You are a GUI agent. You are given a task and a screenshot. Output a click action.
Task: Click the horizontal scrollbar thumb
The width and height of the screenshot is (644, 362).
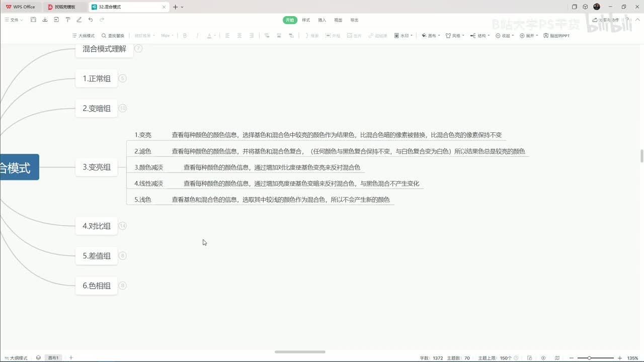[x=300, y=352]
